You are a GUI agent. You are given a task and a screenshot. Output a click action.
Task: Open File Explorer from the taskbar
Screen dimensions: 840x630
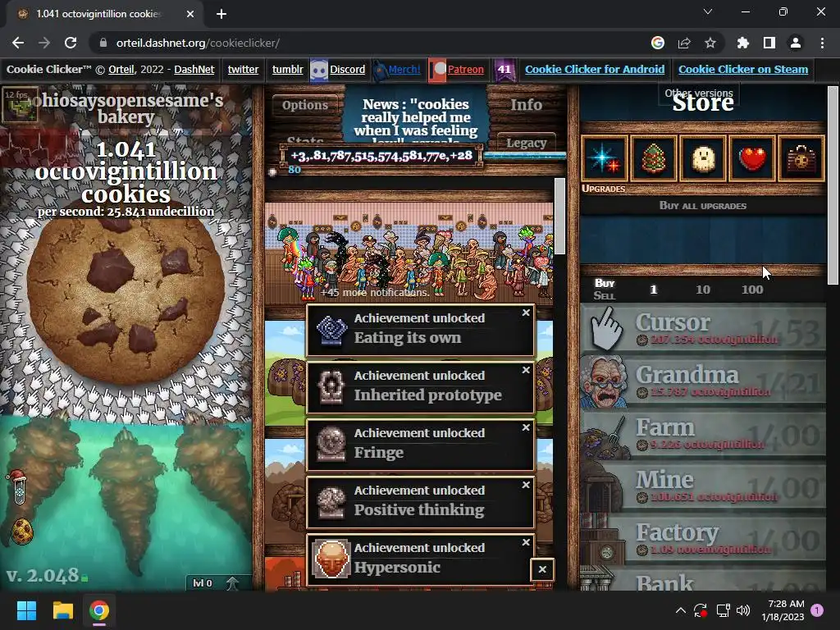pyautogui.click(x=62, y=610)
